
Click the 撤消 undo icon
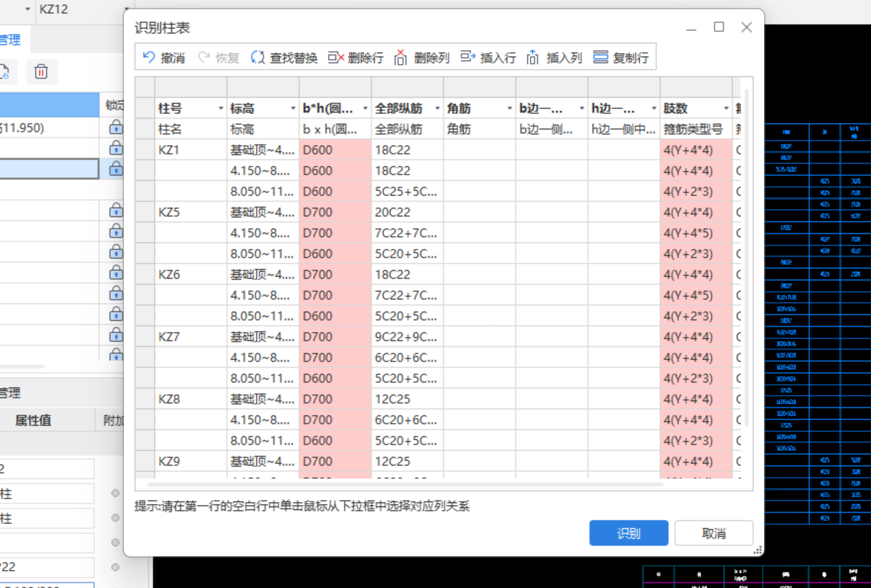(149, 57)
